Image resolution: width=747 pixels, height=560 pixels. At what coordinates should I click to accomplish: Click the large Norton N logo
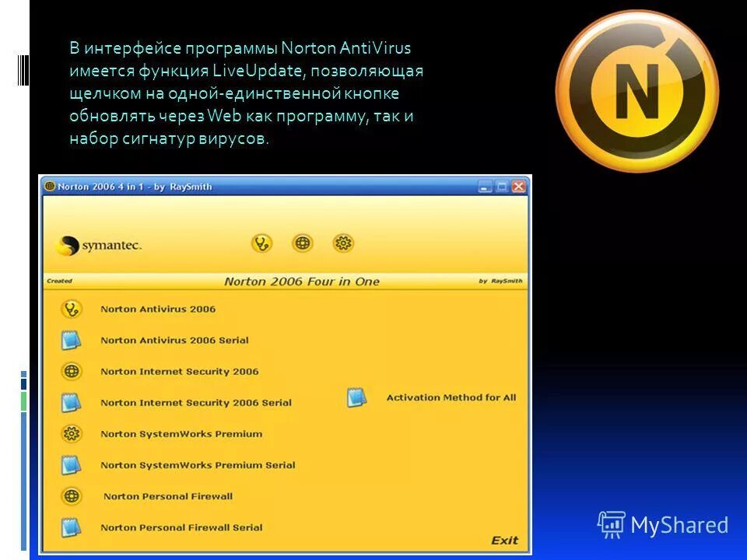pyautogui.click(x=637, y=90)
